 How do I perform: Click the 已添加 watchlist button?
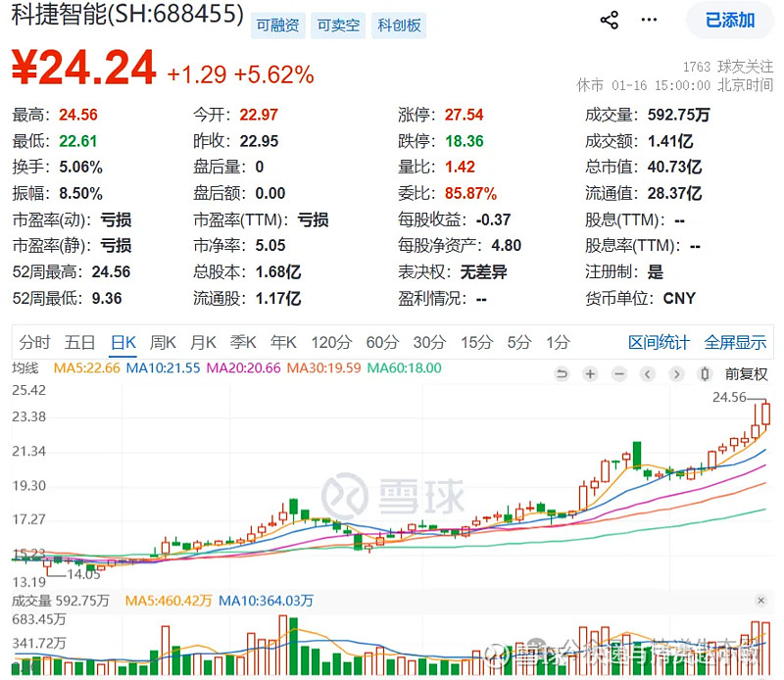(x=729, y=20)
